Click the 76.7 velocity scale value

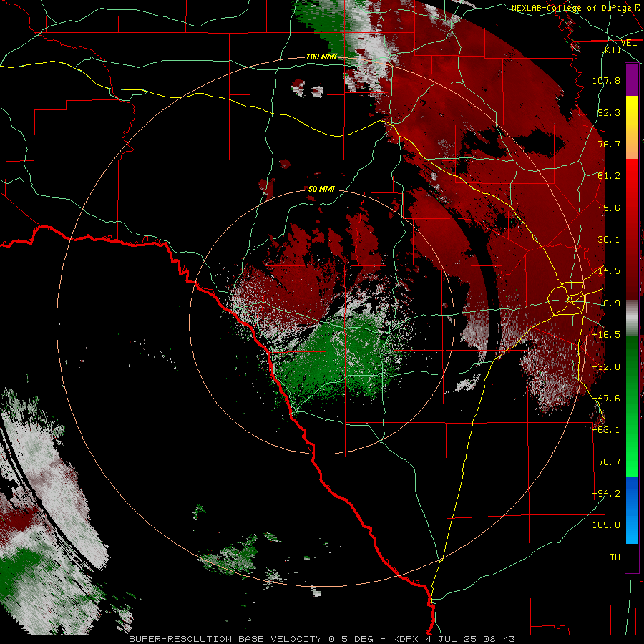tap(609, 144)
